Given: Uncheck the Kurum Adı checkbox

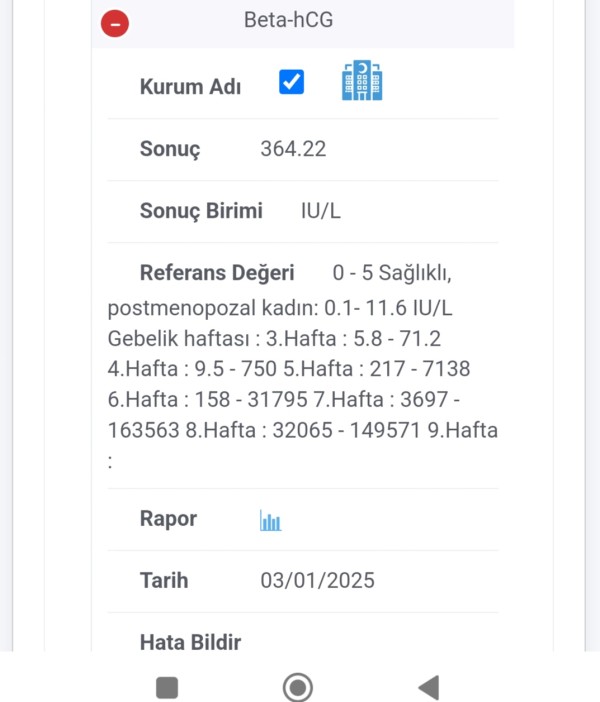Looking at the screenshot, I should [x=291, y=82].
